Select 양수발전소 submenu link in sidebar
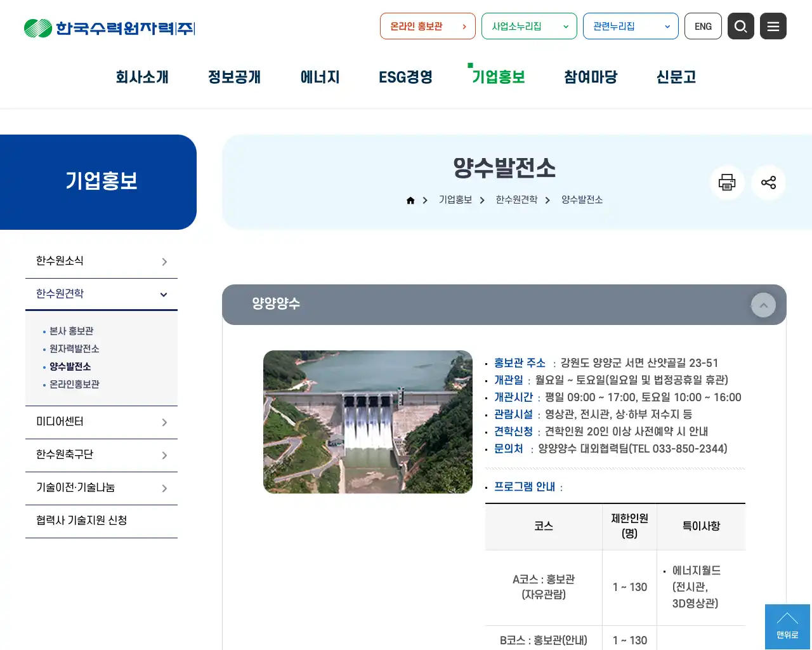812x650 pixels. [x=70, y=366]
